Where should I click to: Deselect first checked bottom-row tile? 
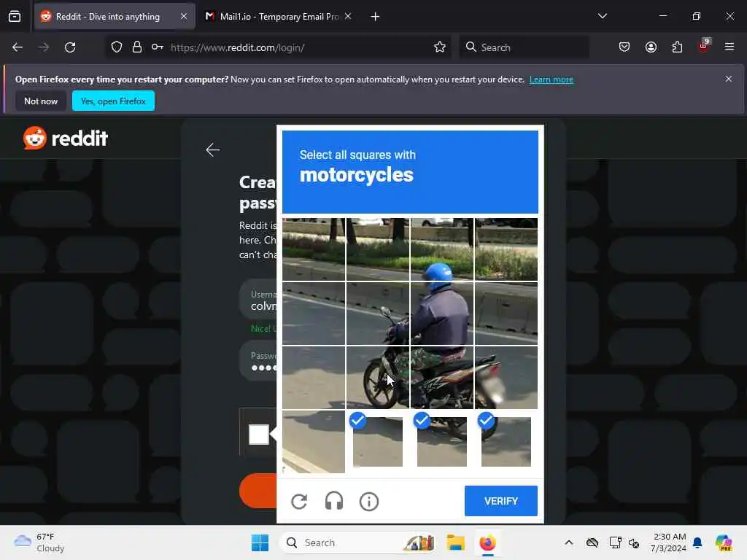tap(378, 441)
